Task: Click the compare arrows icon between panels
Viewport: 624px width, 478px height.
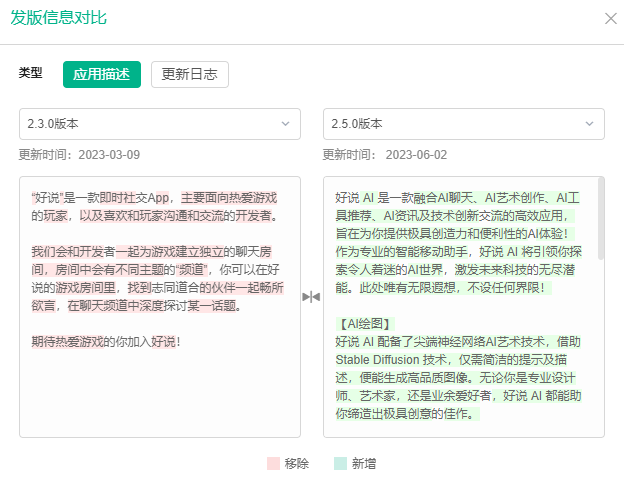Action: tap(311, 297)
